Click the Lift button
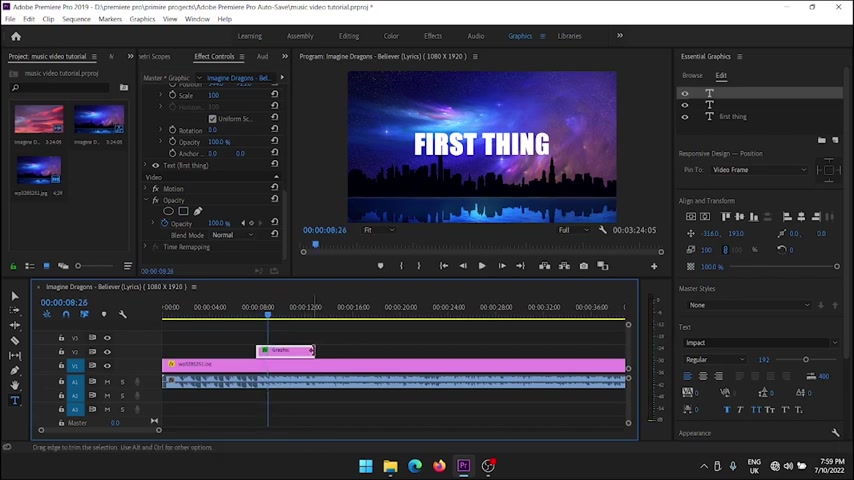This screenshot has width=854, height=480. click(x=544, y=266)
